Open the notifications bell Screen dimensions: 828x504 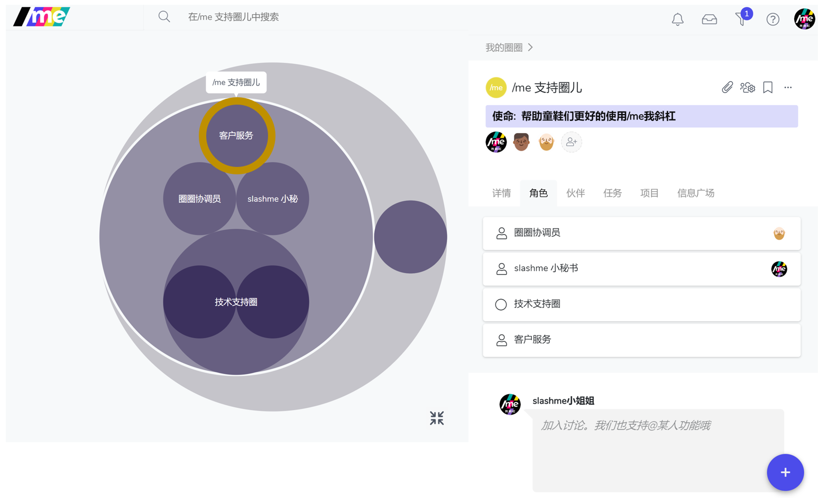point(677,20)
